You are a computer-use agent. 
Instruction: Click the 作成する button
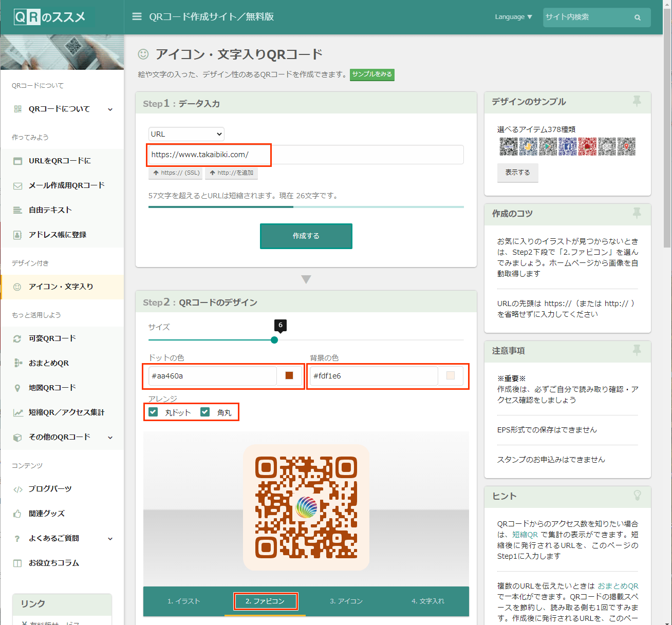click(306, 236)
